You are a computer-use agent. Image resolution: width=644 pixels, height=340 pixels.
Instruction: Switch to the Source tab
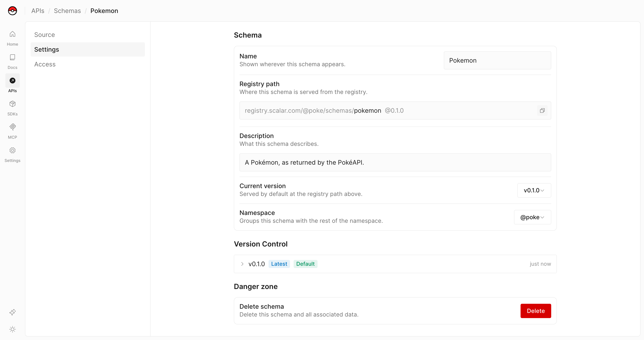(x=87, y=35)
